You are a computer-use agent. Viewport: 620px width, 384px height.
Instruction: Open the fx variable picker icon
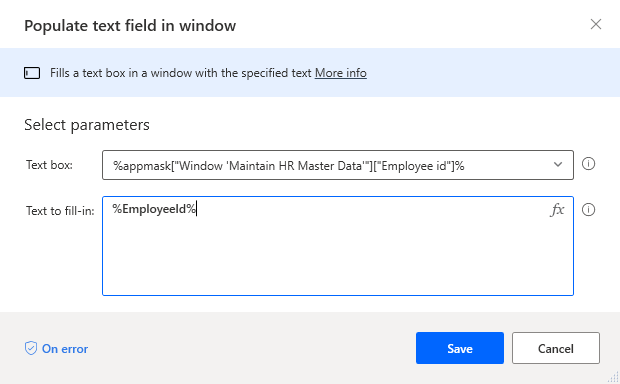(x=557, y=210)
